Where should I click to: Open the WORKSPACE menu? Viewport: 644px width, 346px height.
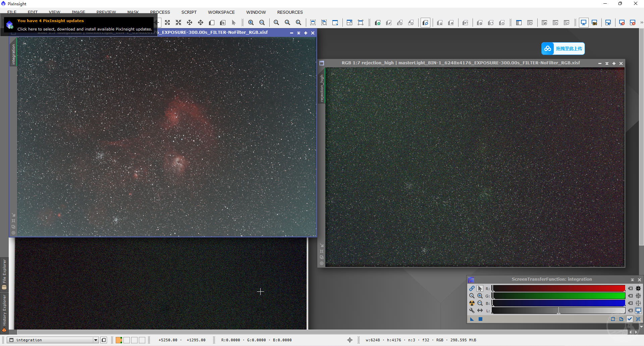click(x=221, y=12)
